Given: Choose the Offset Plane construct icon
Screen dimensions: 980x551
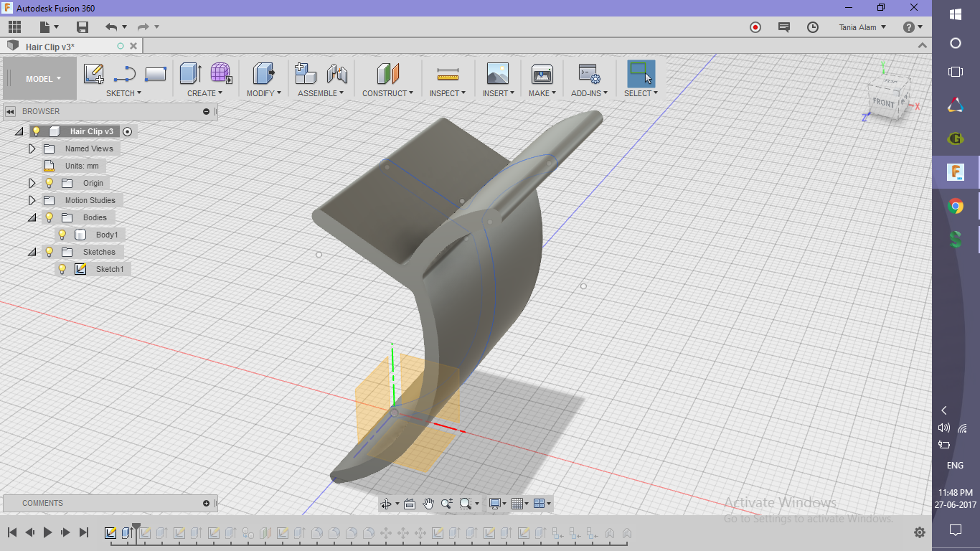Looking at the screenshot, I should point(387,73).
